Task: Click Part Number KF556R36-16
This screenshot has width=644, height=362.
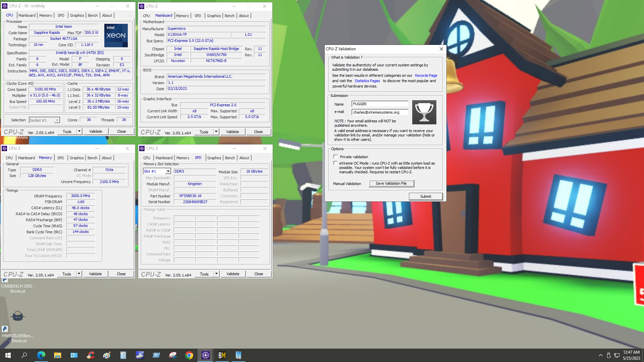Action: pyautogui.click(x=195, y=196)
